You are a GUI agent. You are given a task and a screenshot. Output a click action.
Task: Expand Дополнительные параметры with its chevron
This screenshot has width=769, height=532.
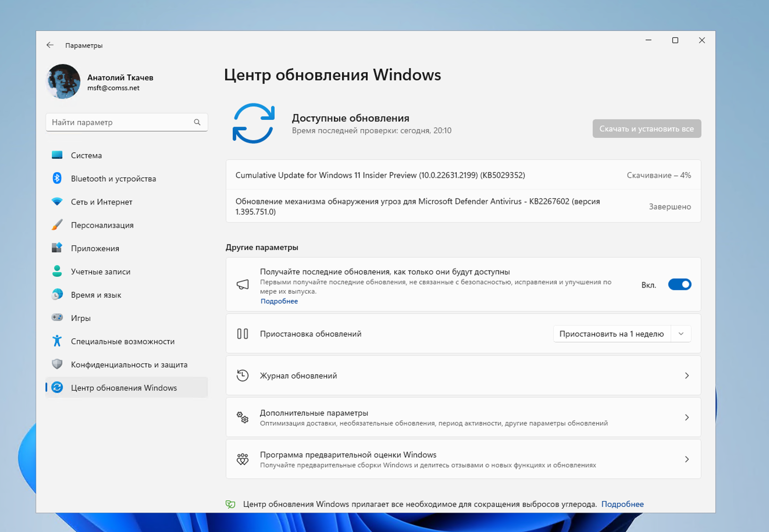click(687, 417)
